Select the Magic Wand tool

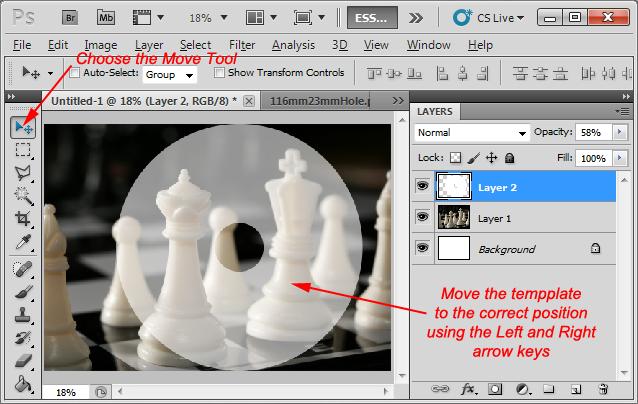pos(23,196)
